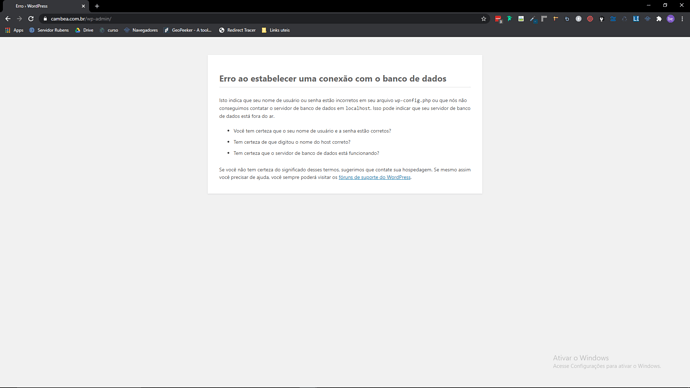Screen dimensions: 690x388
Task: Open the red extension with badge counter
Action: pos(498,19)
